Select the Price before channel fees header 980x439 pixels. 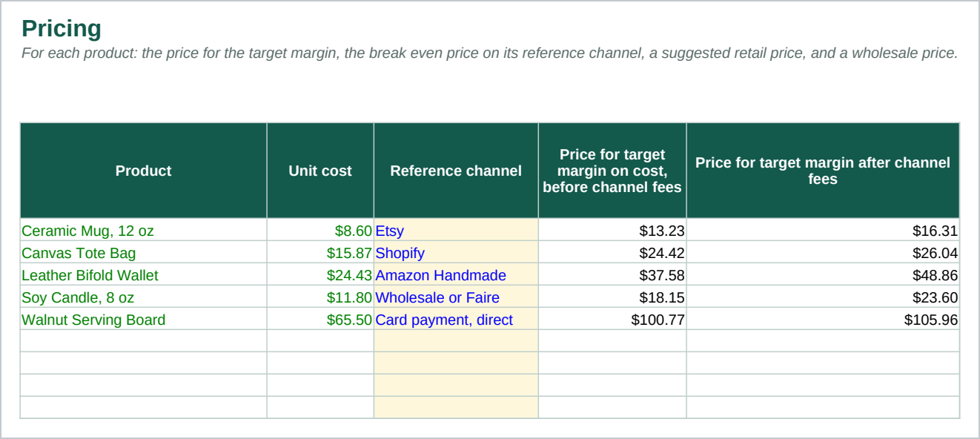tap(612, 171)
